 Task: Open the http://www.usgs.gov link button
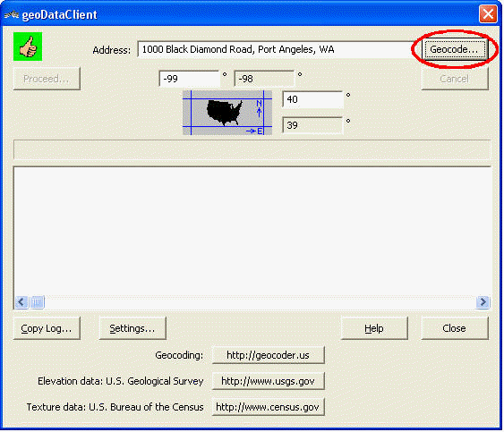pyautogui.click(x=269, y=381)
